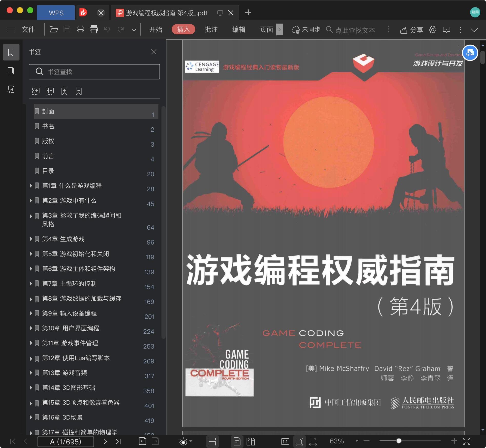486x448 pixels.
Task: Click previous view back icon
Action: [x=143, y=441]
